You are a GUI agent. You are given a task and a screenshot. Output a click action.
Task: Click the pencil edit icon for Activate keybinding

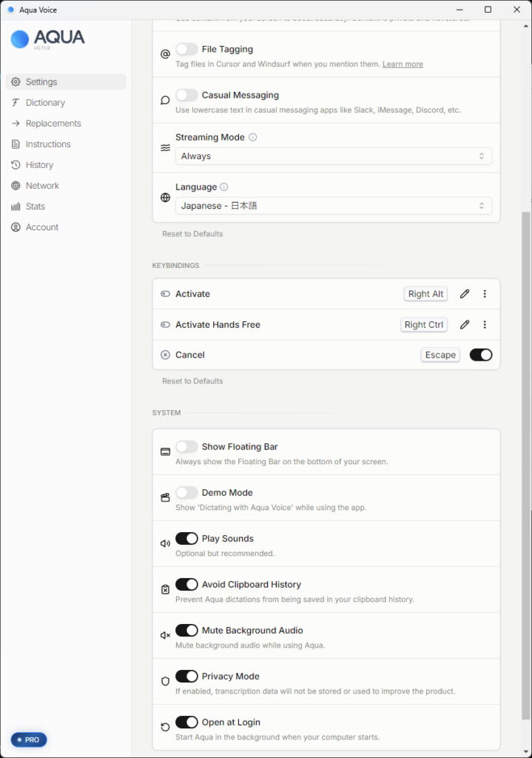point(465,294)
